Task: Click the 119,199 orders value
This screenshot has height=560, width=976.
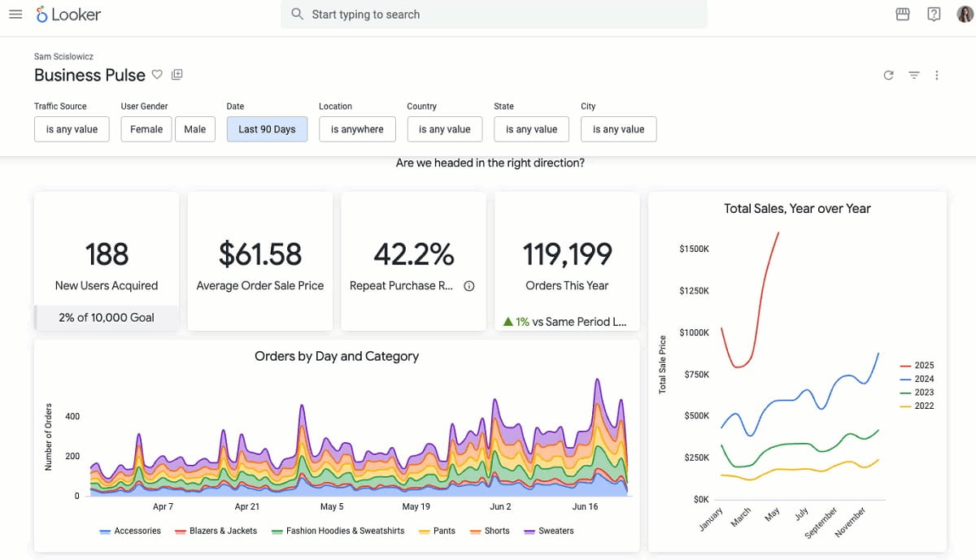Action: (567, 254)
